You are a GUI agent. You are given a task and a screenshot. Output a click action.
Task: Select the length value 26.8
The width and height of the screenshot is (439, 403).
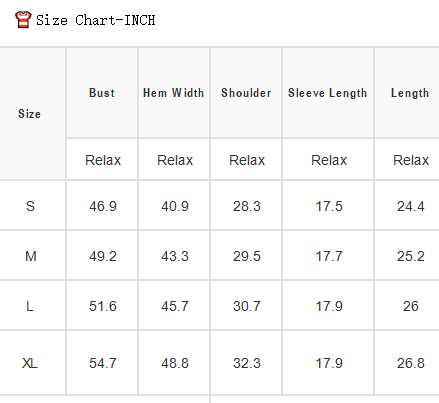[411, 363]
